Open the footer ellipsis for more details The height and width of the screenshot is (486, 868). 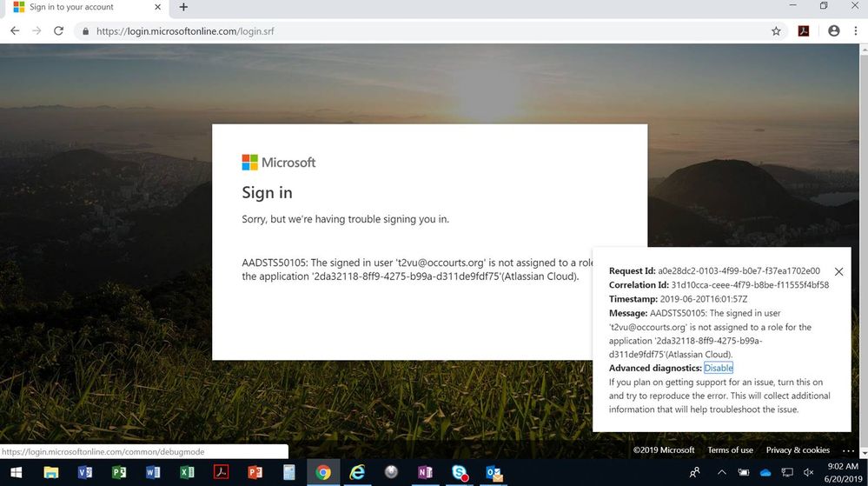[x=848, y=450]
